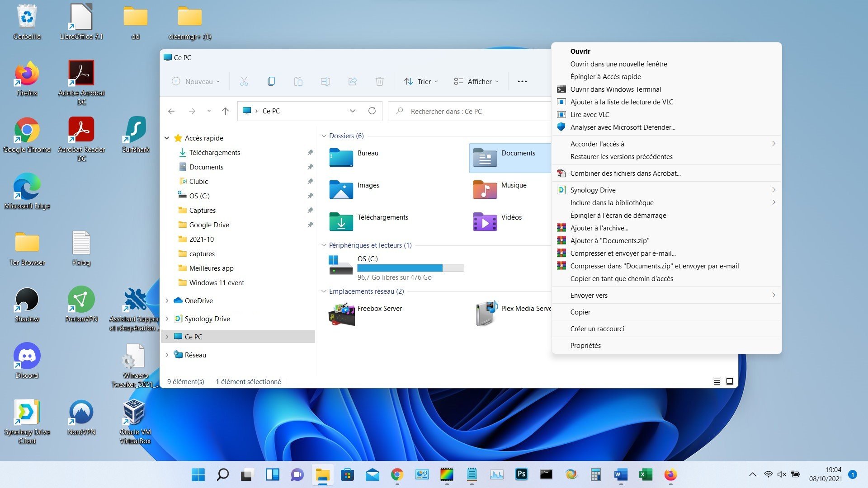The height and width of the screenshot is (488, 868).
Task: Click the Share icon in the toolbar
Action: [x=352, y=81]
